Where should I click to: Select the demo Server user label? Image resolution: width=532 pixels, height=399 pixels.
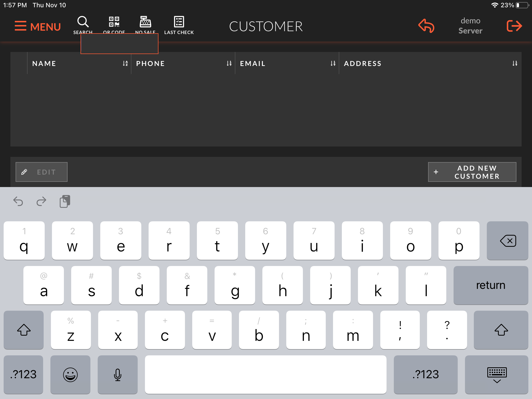tap(470, 26)
